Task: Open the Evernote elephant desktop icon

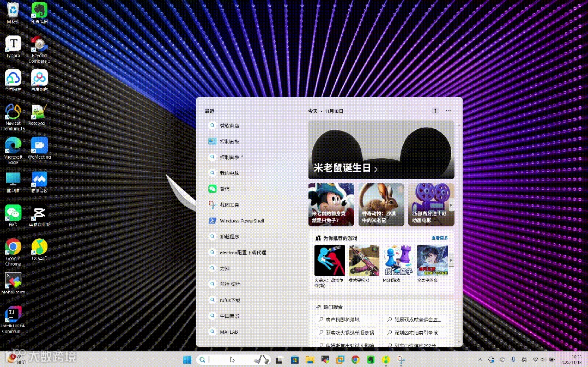Action: pyautogui.click(x=39, y=13)
